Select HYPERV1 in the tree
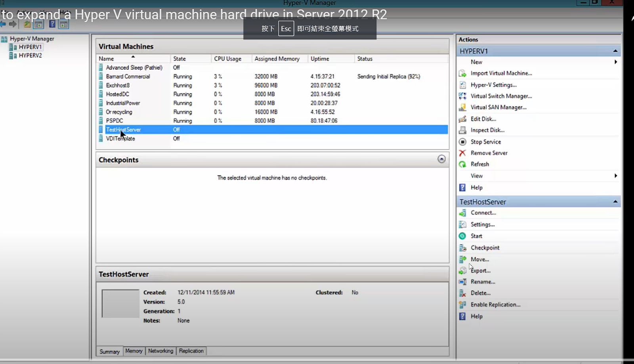634x364 pixels. click(x=30, y=47)
